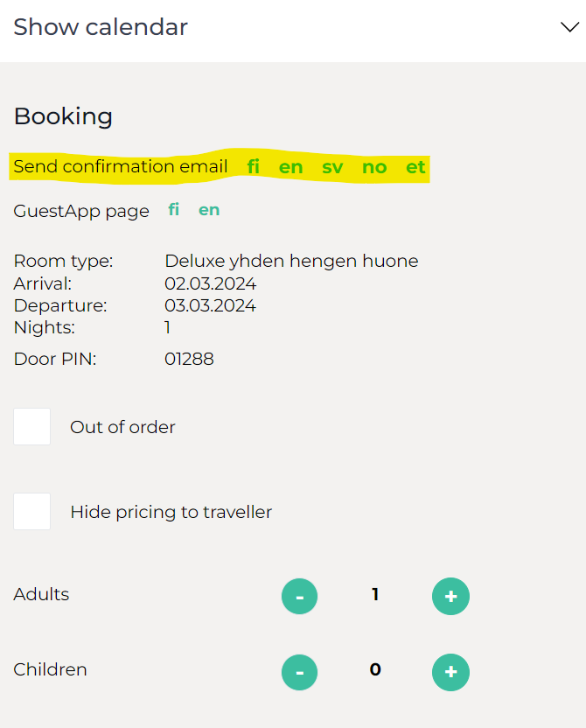Decrease Adults count with minus button
Viewport: 586px width, 728px height.
(299, 596)
